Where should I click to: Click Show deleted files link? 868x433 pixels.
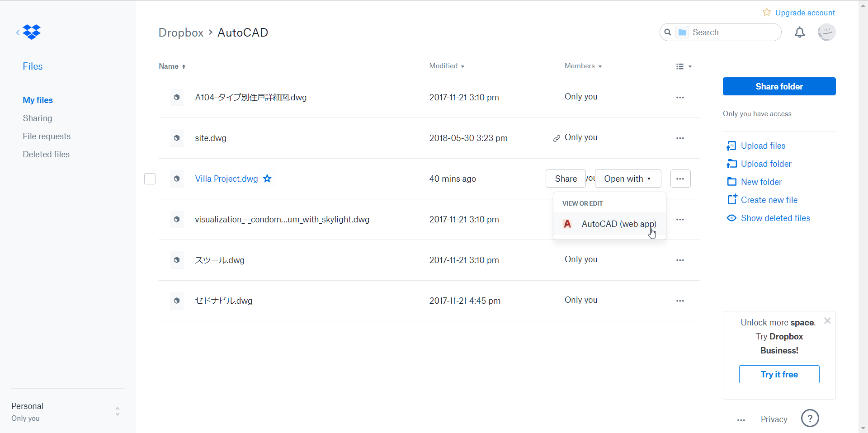pos(775,218)
